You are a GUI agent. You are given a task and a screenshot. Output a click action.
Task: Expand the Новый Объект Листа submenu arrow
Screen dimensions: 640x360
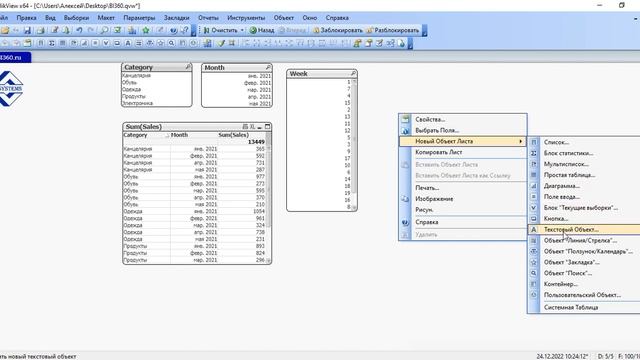point(520,141)
